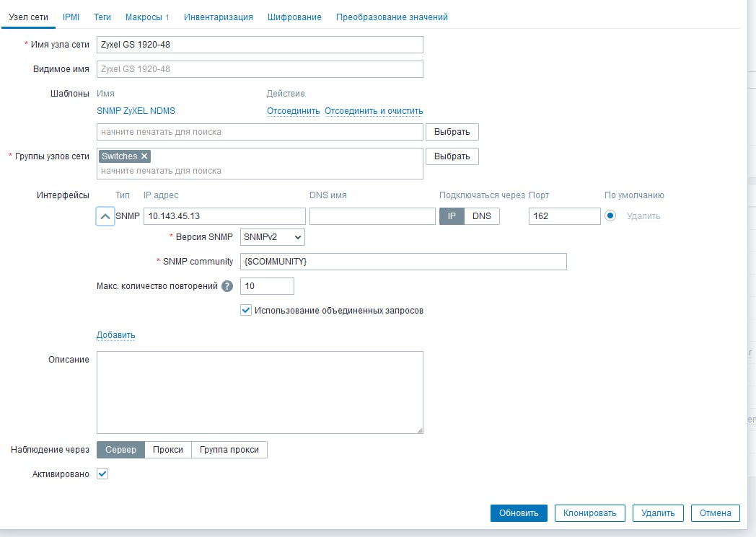Click the Обновить button

click(519, 513)
